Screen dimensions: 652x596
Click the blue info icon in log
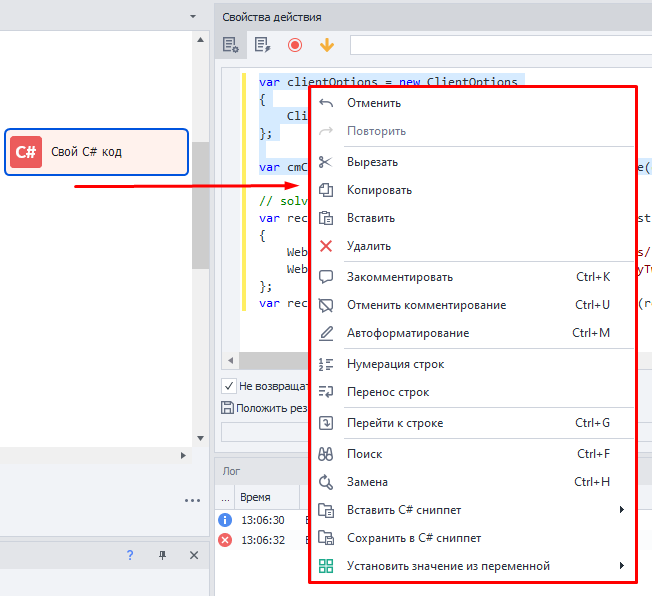click(225, 520)
